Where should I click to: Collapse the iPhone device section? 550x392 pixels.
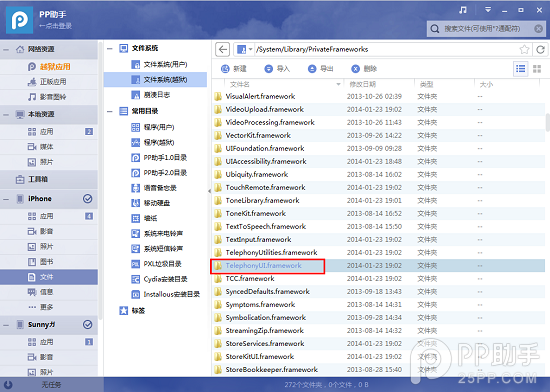[x=6, y=199]
